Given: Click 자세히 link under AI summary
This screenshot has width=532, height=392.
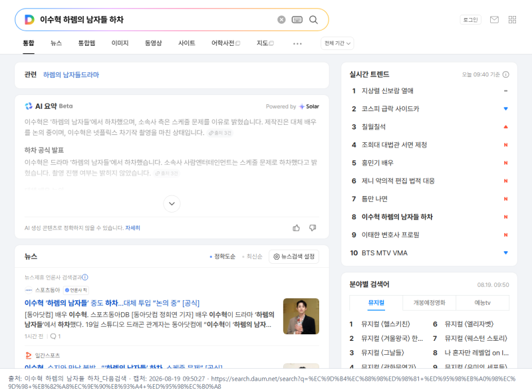Looking at the screenshot, I should pos(132,228).
